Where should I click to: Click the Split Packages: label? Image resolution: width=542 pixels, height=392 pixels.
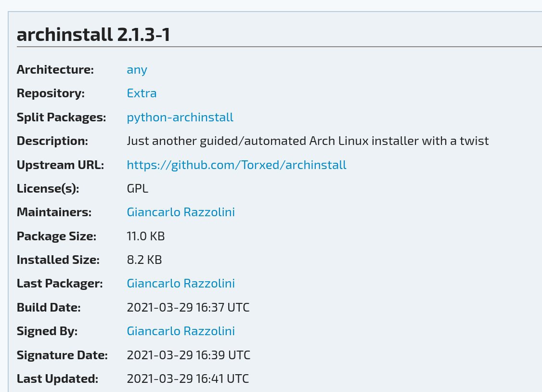pyautogui.click(x=62, y=118)
